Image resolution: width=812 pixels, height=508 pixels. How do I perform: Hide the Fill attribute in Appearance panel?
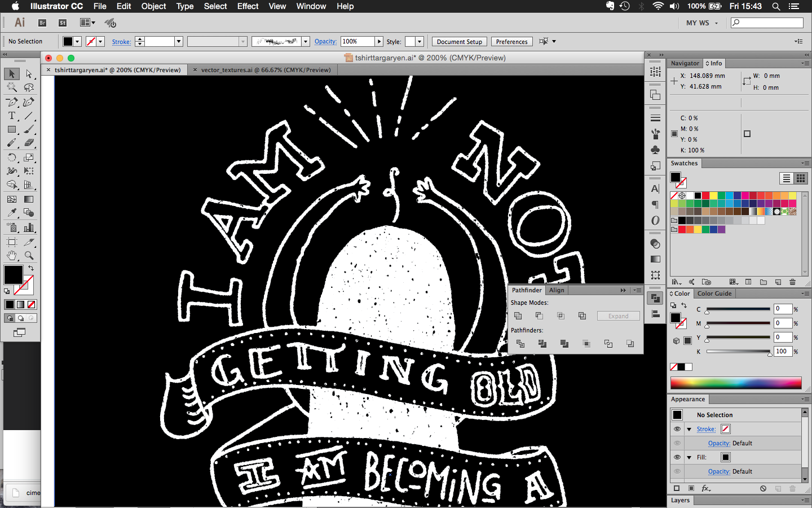click(677, 457)
